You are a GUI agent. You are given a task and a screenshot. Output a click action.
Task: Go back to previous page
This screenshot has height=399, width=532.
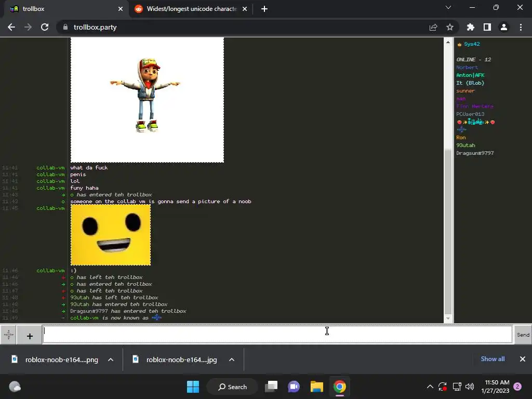(x=11, y=27)
